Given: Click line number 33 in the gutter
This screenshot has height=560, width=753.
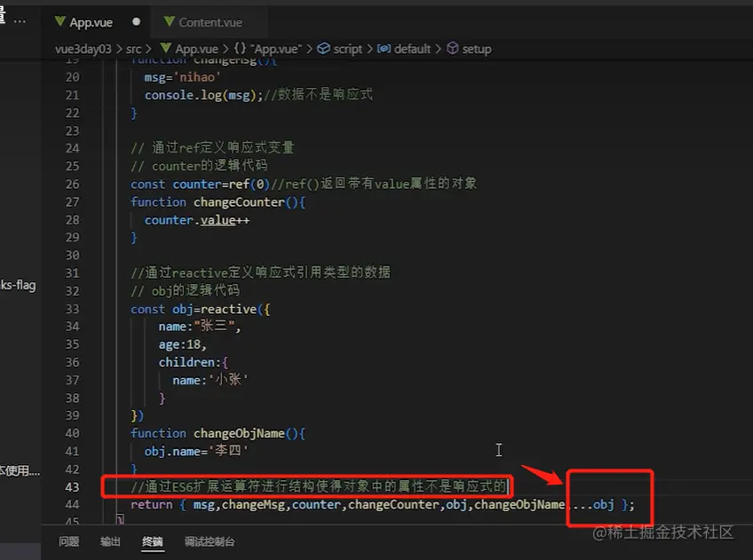Looking at the screenshot, I should (73, 309).
